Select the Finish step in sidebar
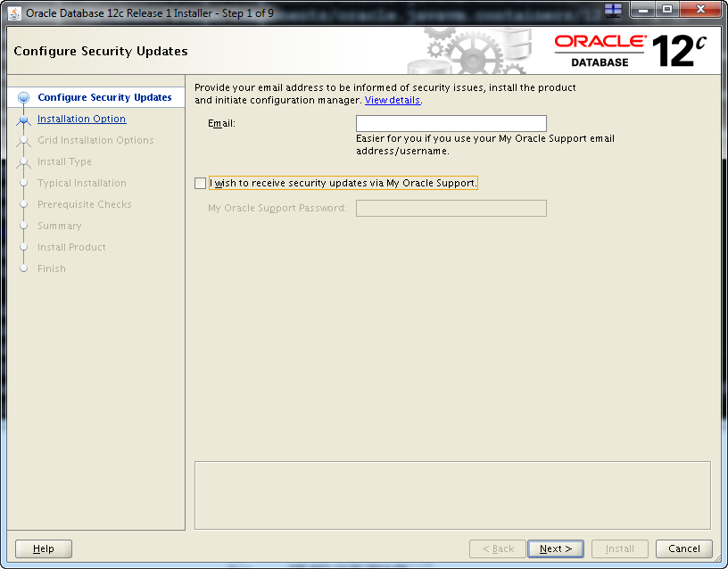Image resolution: width=728 pixels, height=569 pixels. (52, 268)
